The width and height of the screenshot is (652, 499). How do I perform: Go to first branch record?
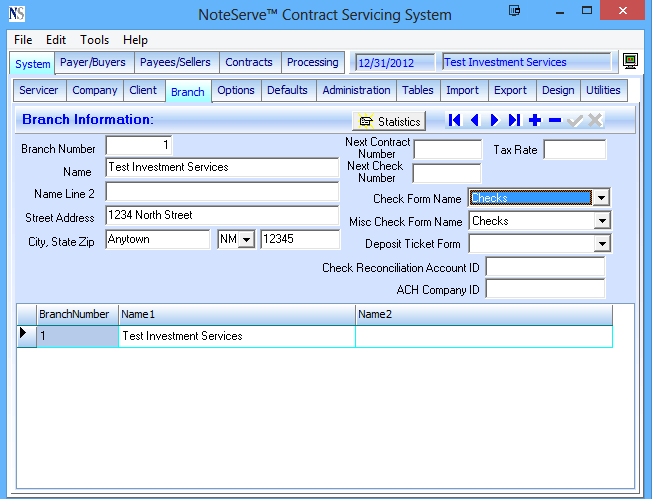click(455, 121)
